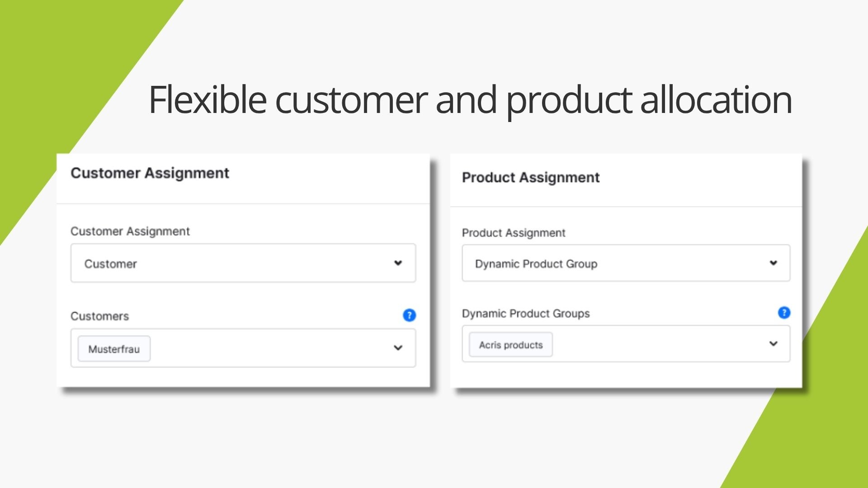Expand the Dynamic Product Groups selector chevron

pos(774,344)
